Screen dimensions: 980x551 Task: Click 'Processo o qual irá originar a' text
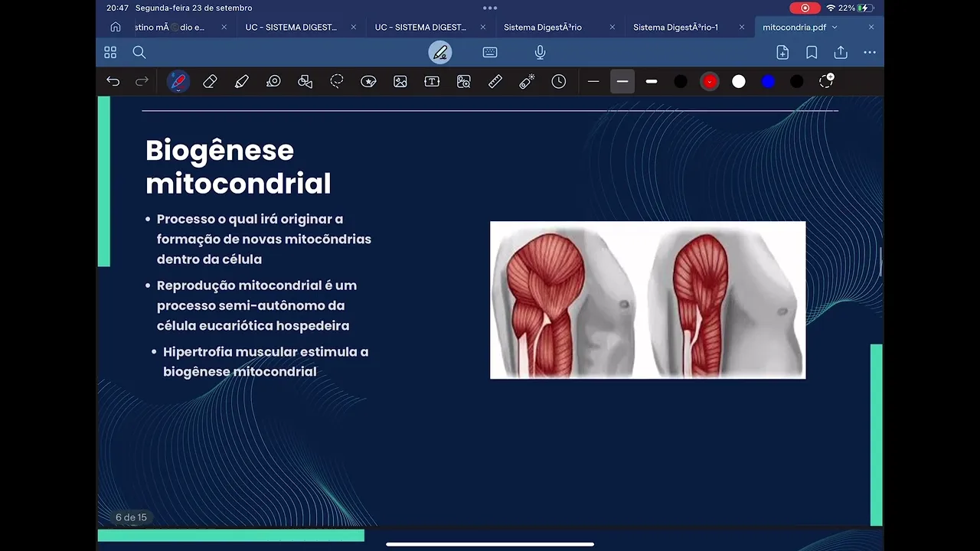click(250, 219)
